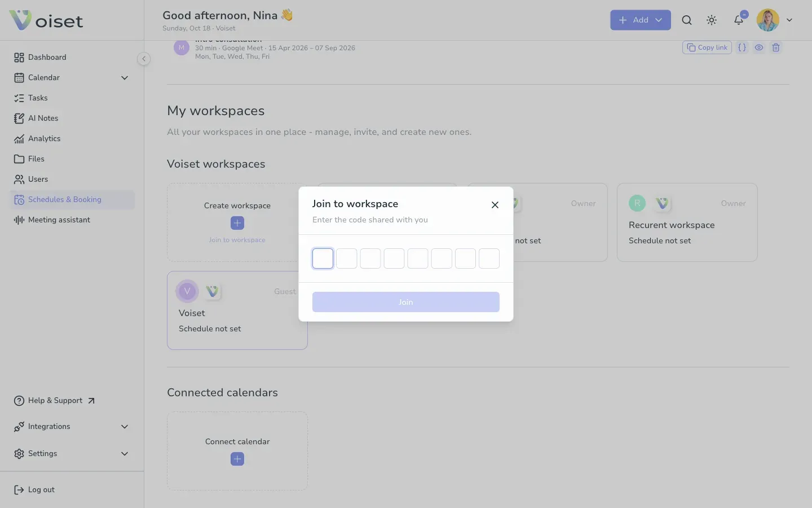Click the Settings gear icon

click(x=19, y=454)
